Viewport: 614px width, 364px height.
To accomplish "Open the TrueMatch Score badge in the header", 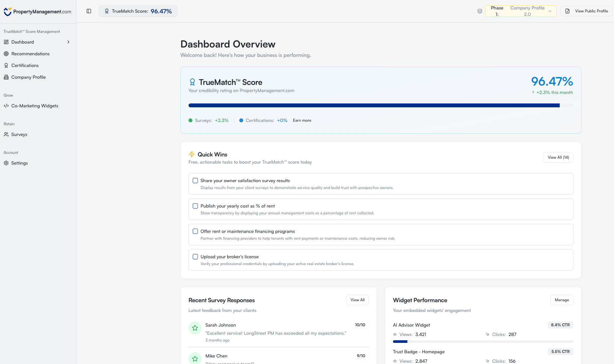I will coord(138,11).
